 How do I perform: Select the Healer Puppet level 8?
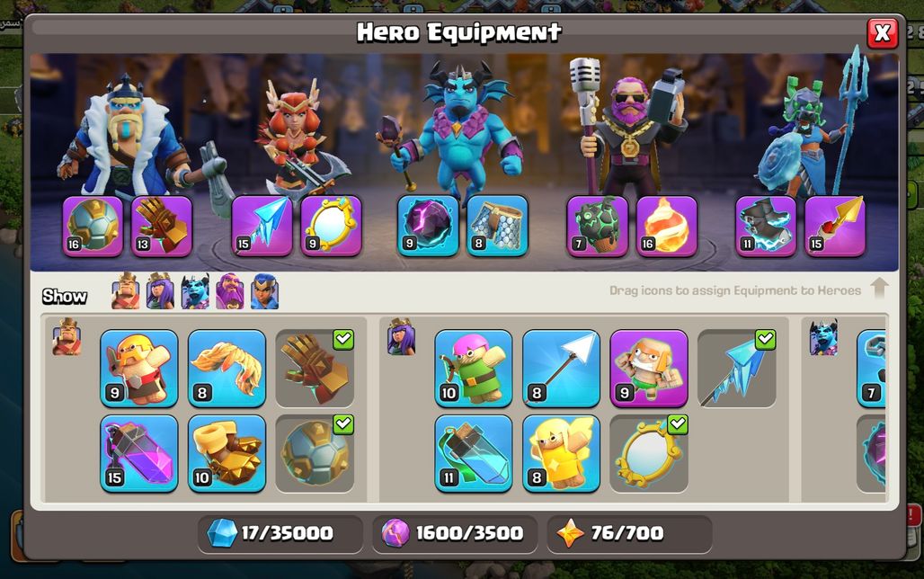561,453
